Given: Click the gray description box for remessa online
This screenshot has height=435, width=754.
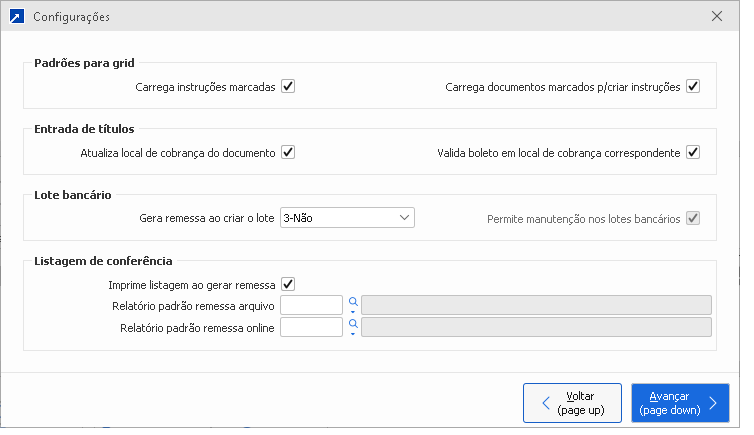Looking at the screenshot, I should tap(536, 328).
